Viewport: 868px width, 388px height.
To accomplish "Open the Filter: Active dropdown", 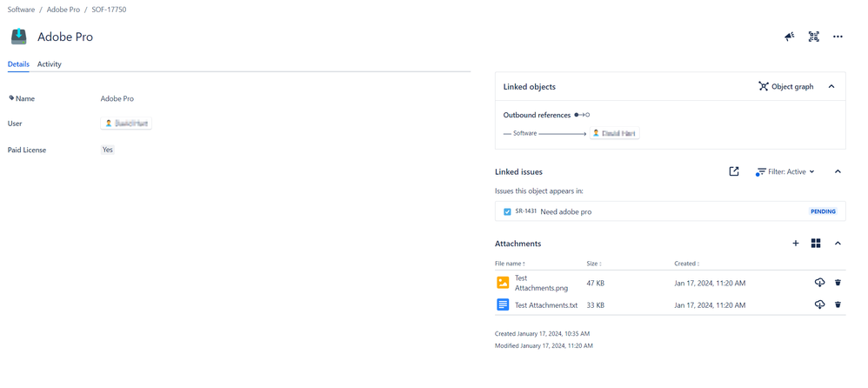I will click(x=785, y=171).
